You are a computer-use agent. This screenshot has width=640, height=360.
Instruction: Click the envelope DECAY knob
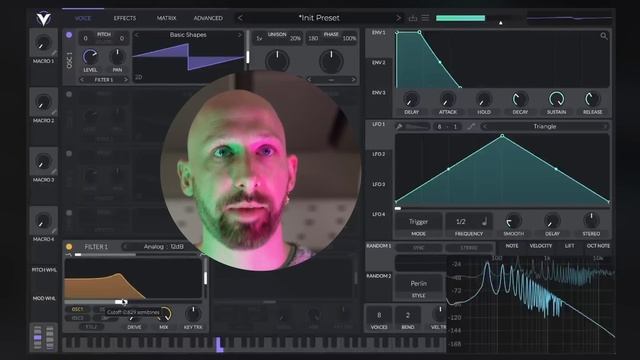[520, 99]
